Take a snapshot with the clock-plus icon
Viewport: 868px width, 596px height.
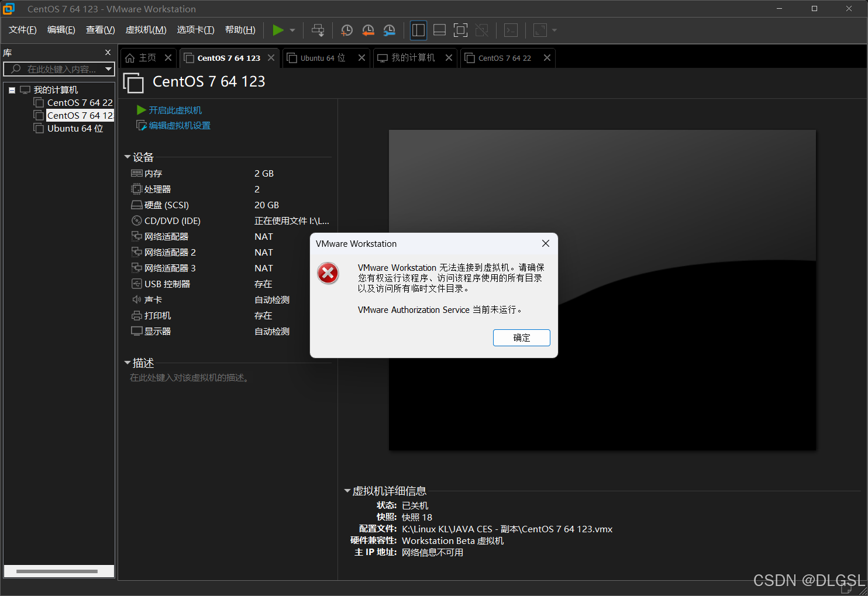coord(347,30)
